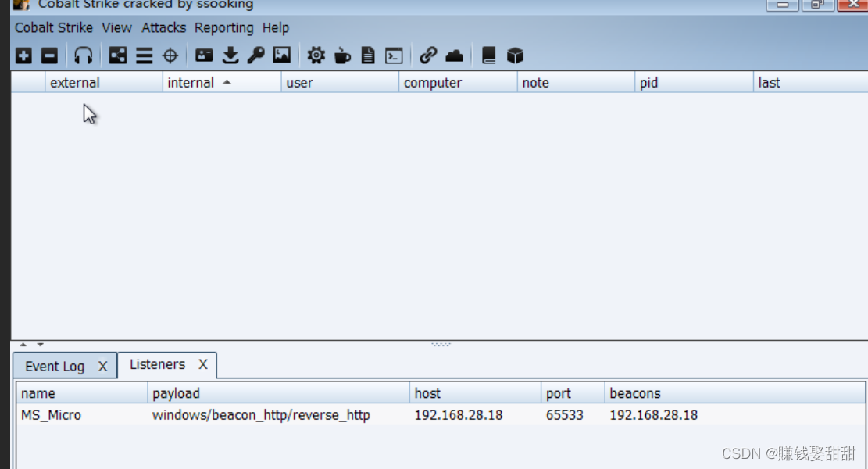
Task: Open the Cobalt Strike menu
Action: pos(54,27)
